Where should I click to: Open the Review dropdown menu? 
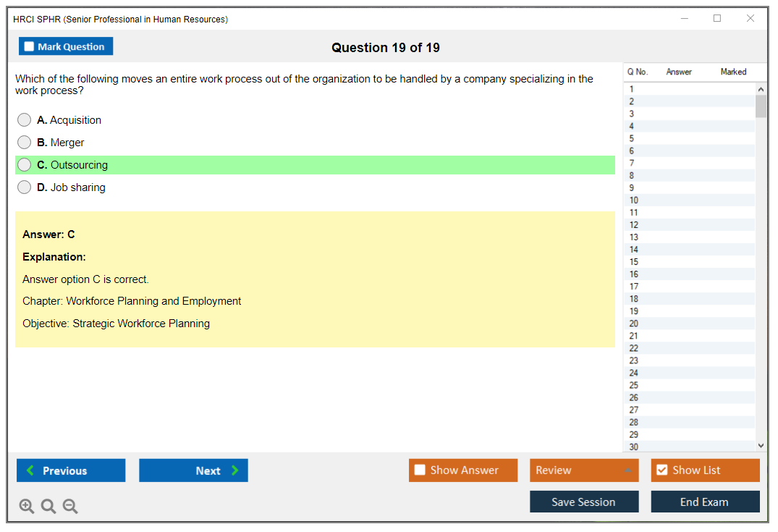(x=584, y=470)
